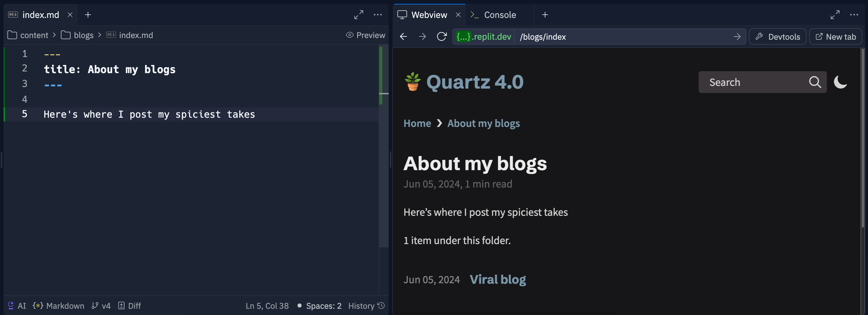Image resolution: width=868 pixels, height=315 pixels.
Task: Open the editor pane options menu
Action: [x=378, y=14]
